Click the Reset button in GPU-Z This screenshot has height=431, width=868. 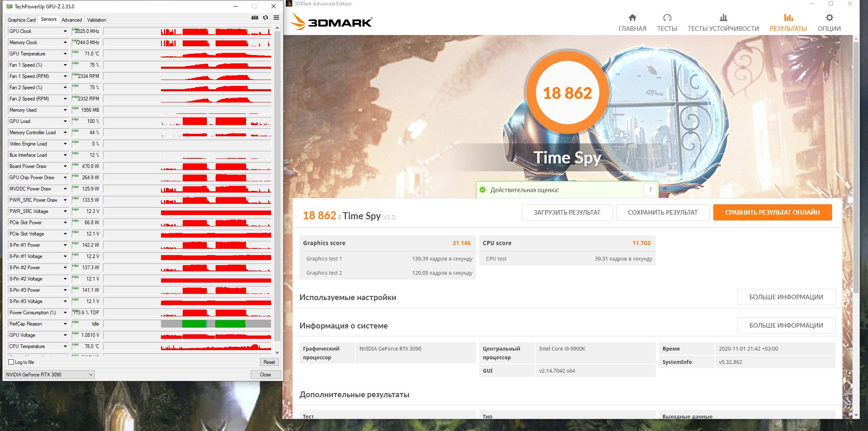[269, 362]
